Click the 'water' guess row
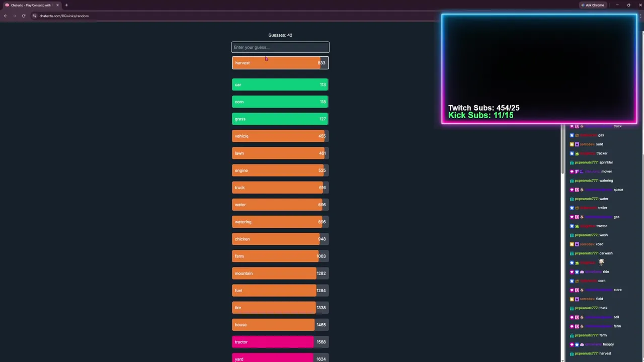Image resolution: width=644 pixels, height=362 pixels. (280, 205)
